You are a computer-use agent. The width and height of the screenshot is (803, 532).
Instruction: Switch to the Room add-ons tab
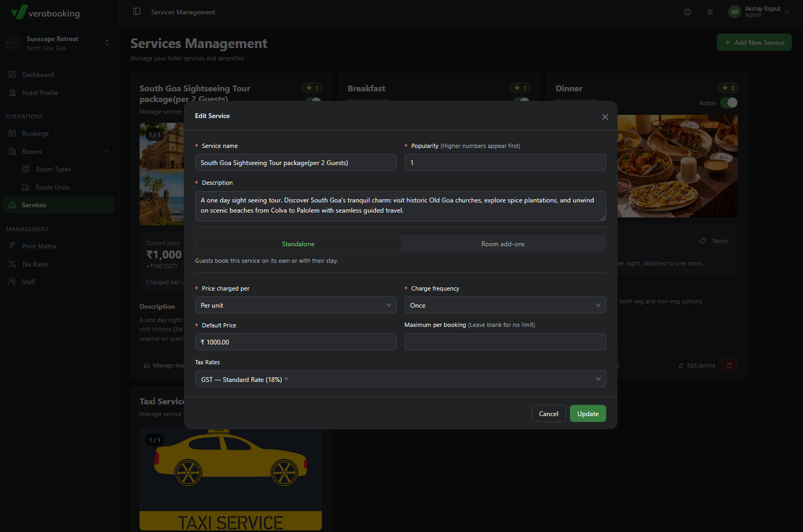(503, 244)
